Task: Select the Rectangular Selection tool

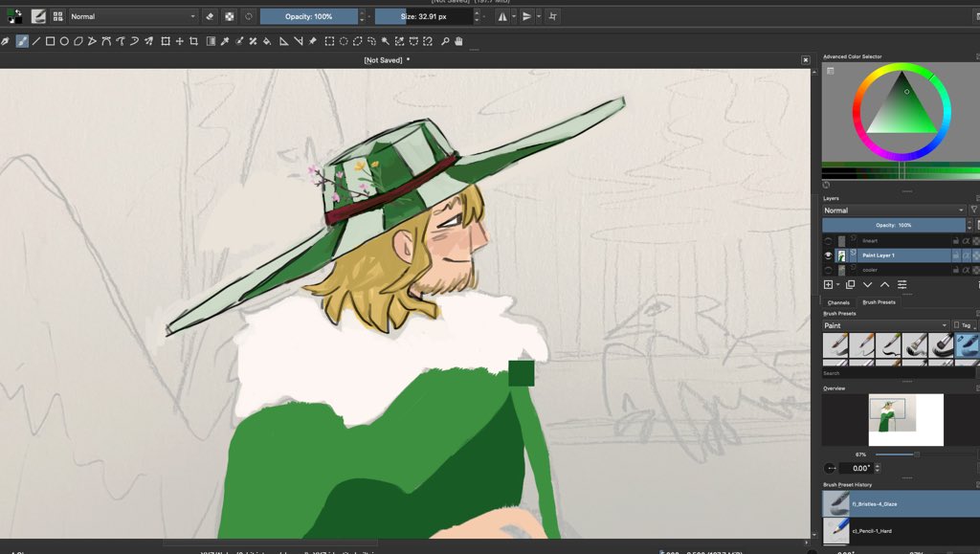Action: [329, 41]
